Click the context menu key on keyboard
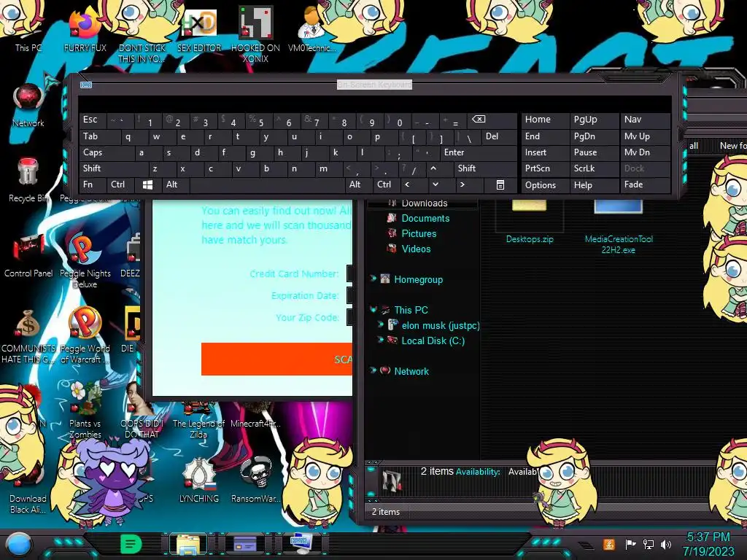The width and height of the screenshot is (747, 560). tap(500, 184)
